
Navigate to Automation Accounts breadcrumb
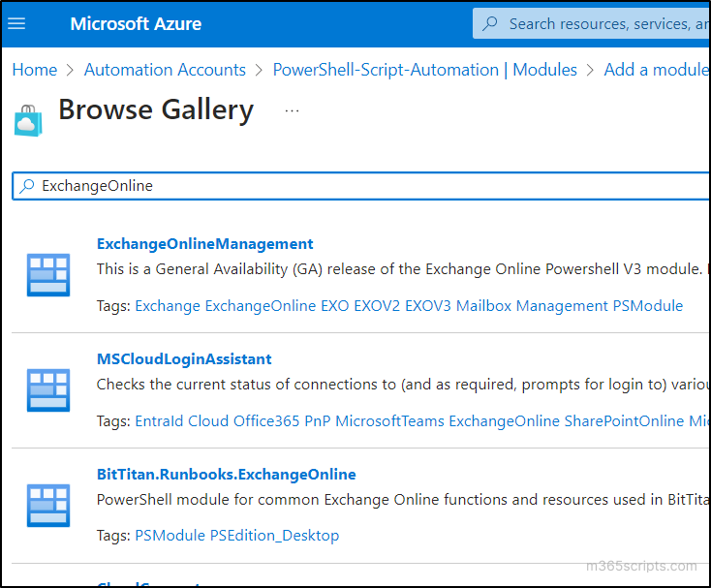(165, 70)
